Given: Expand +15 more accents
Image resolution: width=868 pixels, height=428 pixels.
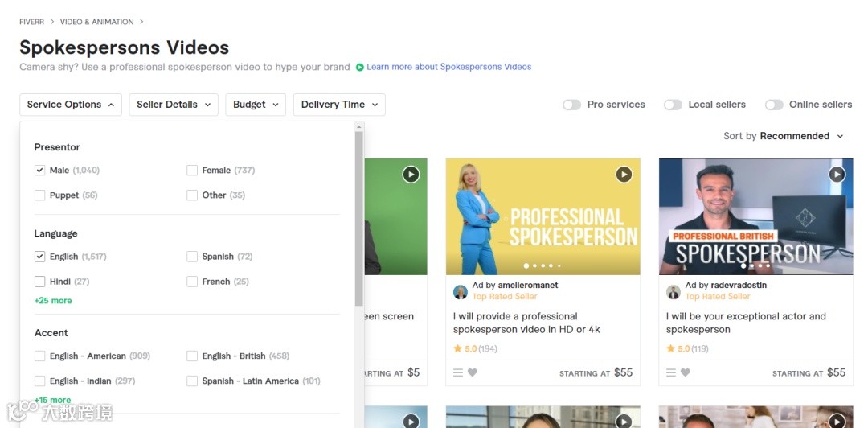Looking at the screenshot, I should [52, 400].
